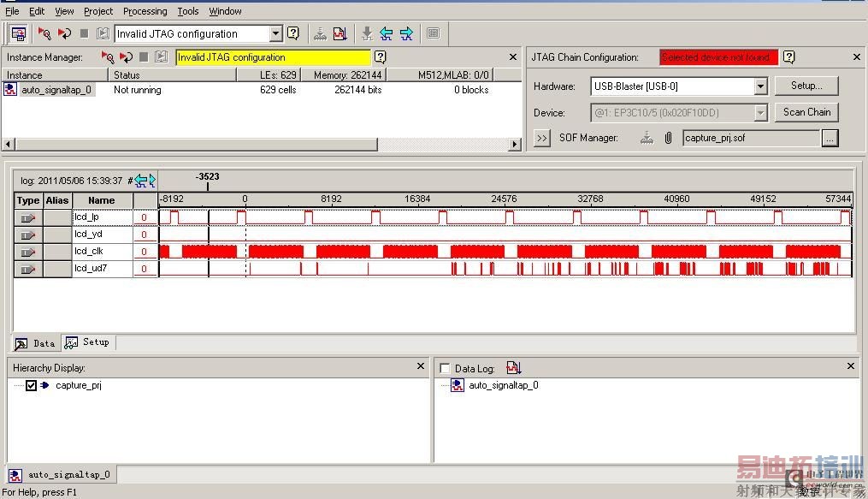Click the Instance column header
868x499 pixels.
tap(54, 74)
